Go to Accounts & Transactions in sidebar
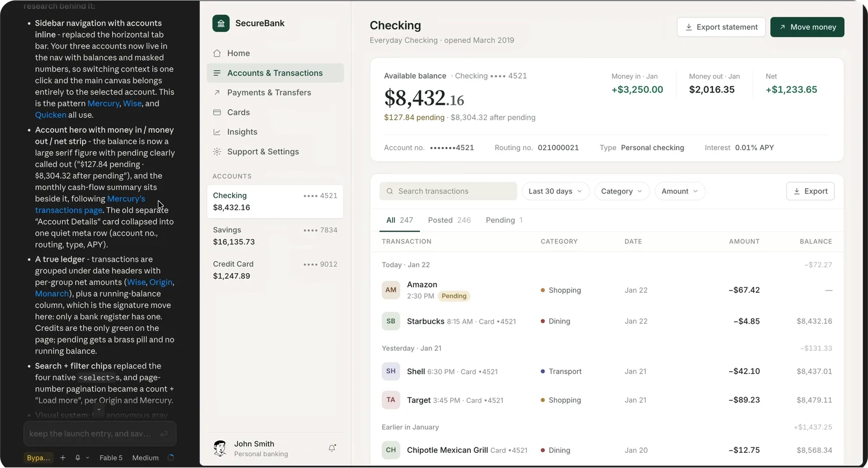 (275, 73)
